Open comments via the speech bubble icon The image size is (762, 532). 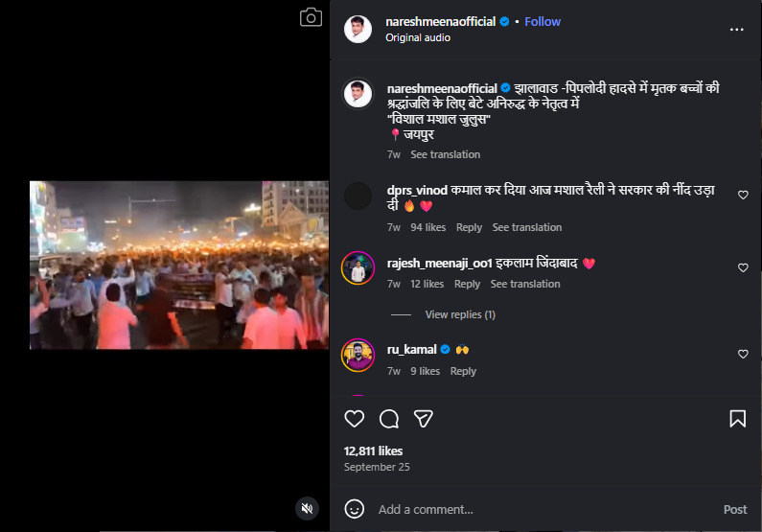(389, 419)
